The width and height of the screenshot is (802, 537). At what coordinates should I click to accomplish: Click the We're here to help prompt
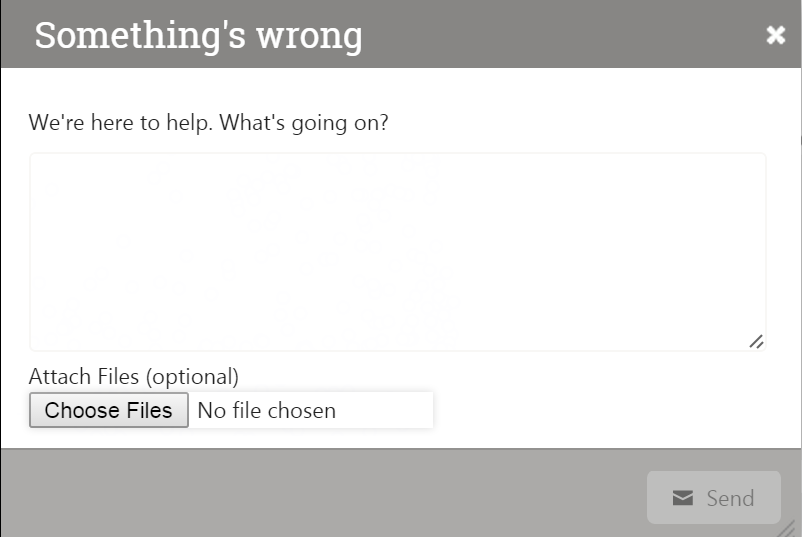(208, 123)
